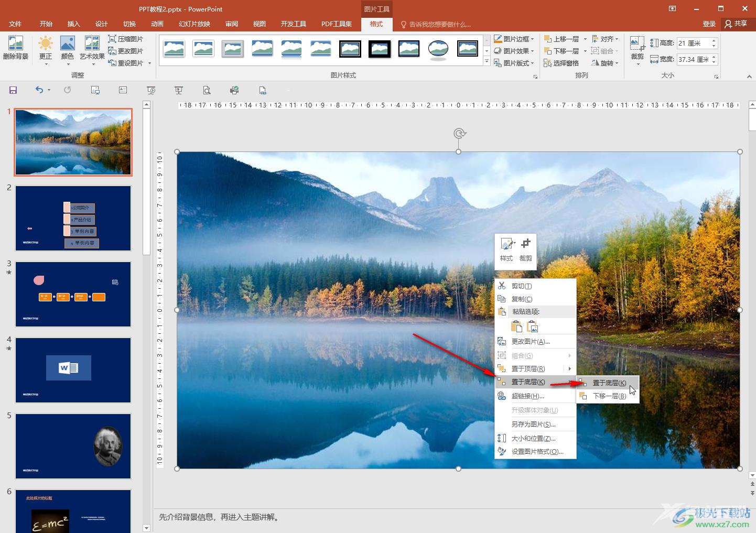
Task: Select slide 5 thumbnail with Einstein portrait
Action: (x=73, y=446)
